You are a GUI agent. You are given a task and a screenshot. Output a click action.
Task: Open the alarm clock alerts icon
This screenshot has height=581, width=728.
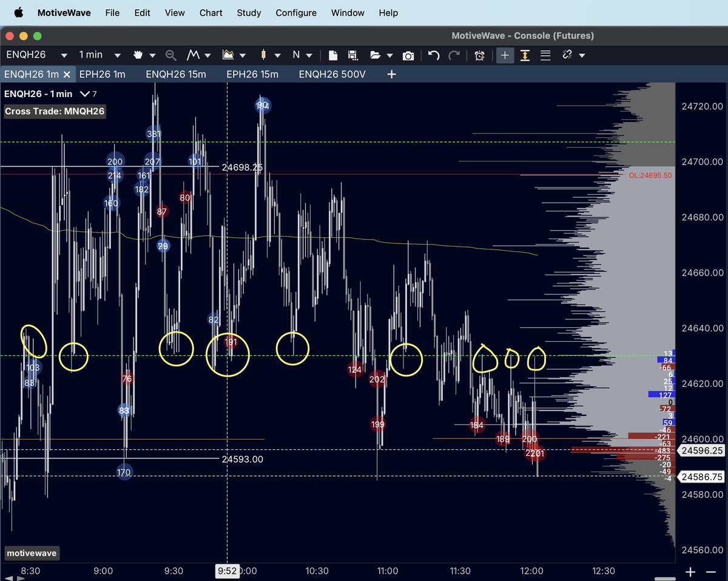click(479, 55)
